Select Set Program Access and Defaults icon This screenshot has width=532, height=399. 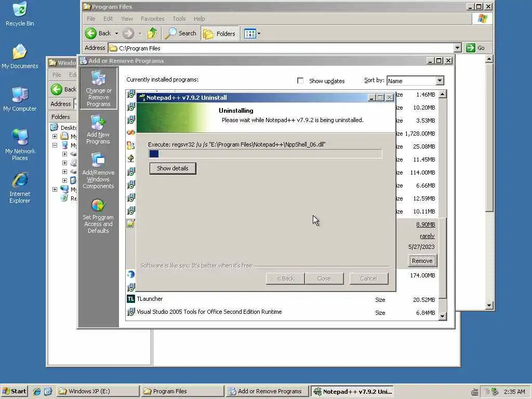(x=98, y=216)
